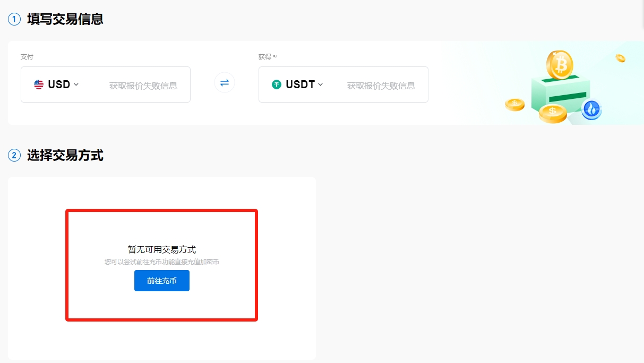Image resolution: width=644 pixels, height=363 pixels.
Task: Click the small gold coin at top right
Action: point(620,58)
